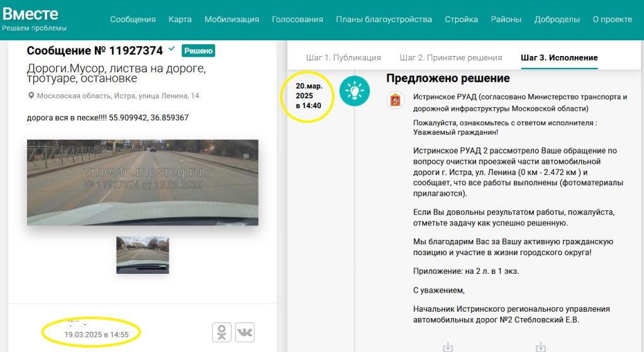Share the message on Odnoklassniki
This screenshot has height=352, width=644.
click(222, 332)
